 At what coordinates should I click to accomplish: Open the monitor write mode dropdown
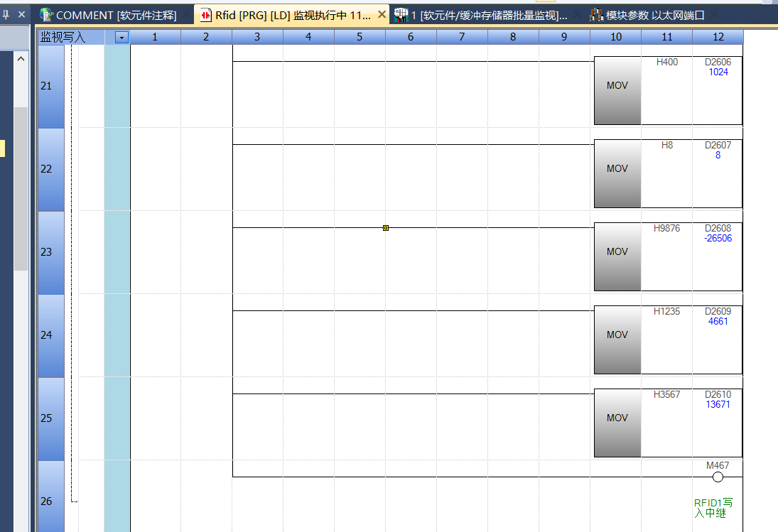pos(121,37)
